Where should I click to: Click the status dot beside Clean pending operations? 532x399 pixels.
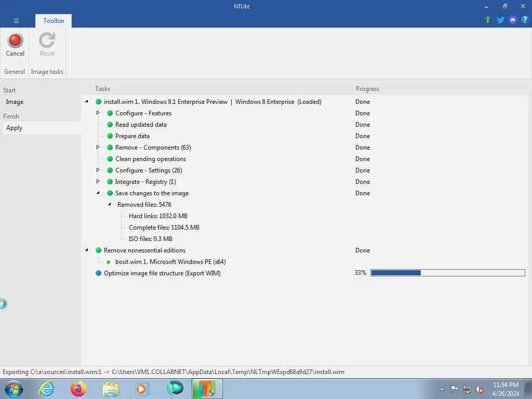pos(110,159)
